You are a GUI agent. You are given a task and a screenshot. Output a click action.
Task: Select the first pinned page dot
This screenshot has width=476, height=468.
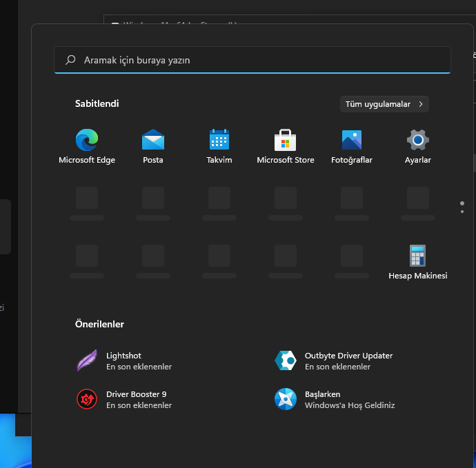462,203
